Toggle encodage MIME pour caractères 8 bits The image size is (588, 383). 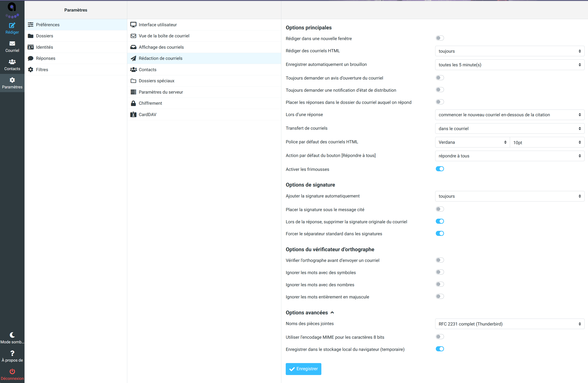440,336
